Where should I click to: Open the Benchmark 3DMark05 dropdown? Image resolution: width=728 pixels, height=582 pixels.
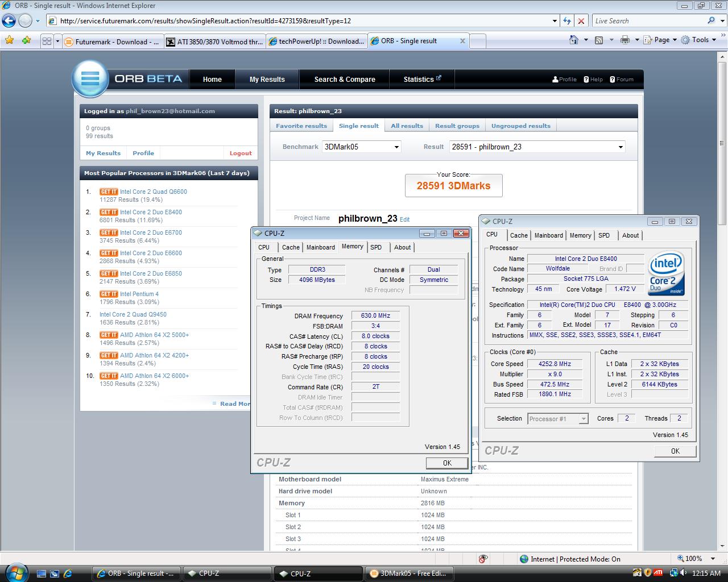(x=362, y=147)
